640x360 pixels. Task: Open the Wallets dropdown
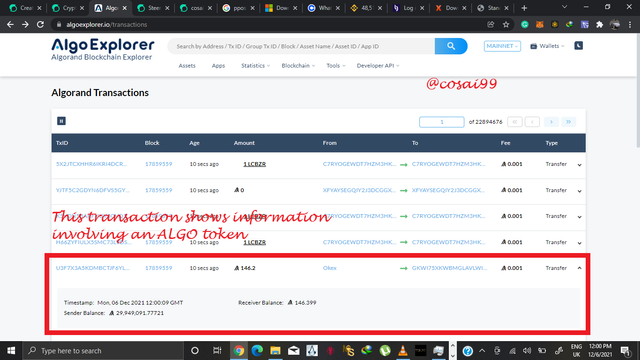(x=547, y=46)
